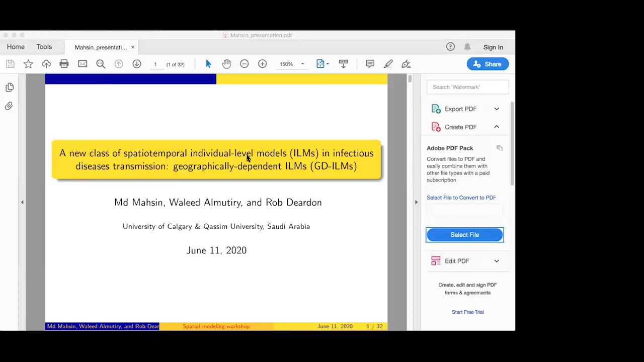Send file by email envelope icon
This screenshot has width=644, height=362.
click(83, 64)
